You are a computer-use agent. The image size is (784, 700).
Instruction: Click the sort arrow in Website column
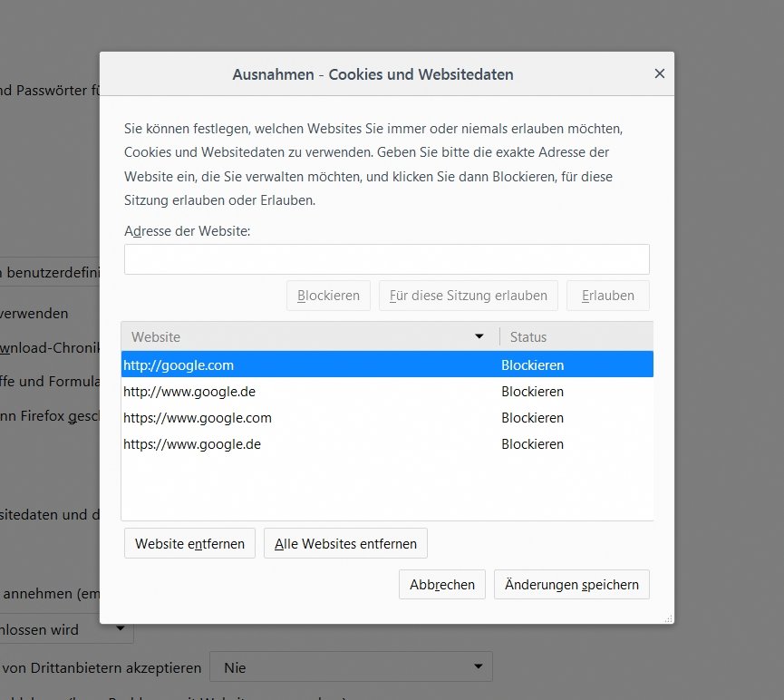tap(479, 337)
